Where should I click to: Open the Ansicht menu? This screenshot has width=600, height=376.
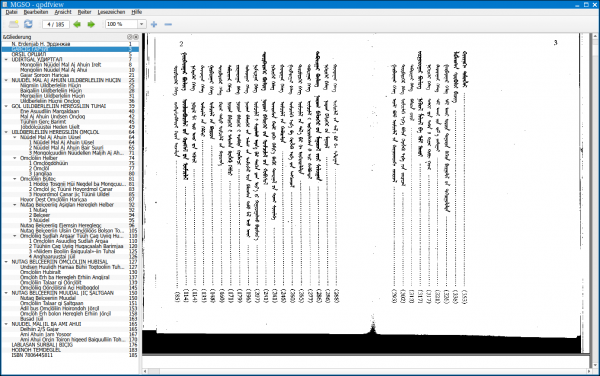[x=63, y=12]
